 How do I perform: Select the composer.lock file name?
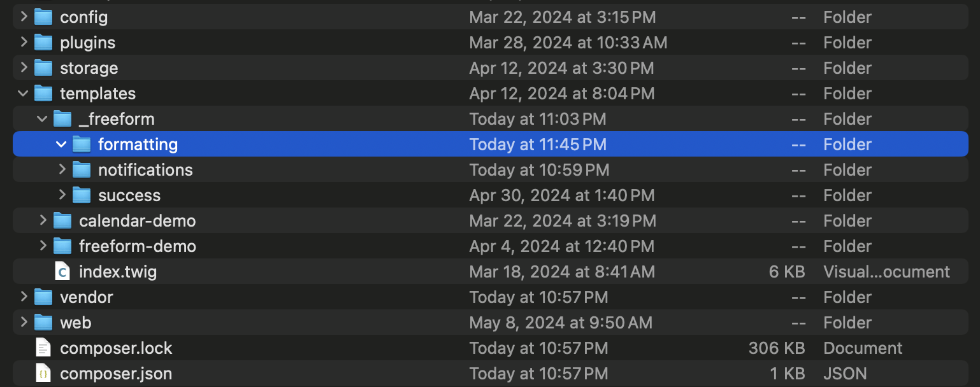click(116, 348)
